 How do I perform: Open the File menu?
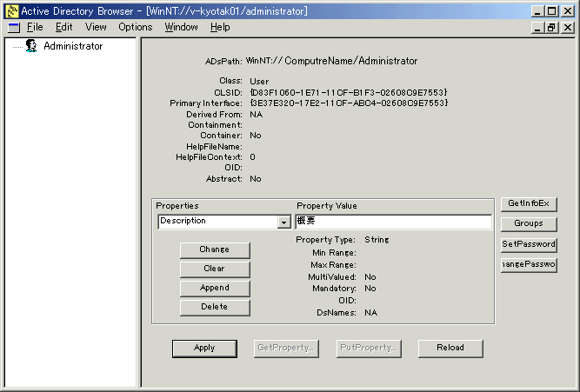[x=35, y=27]
